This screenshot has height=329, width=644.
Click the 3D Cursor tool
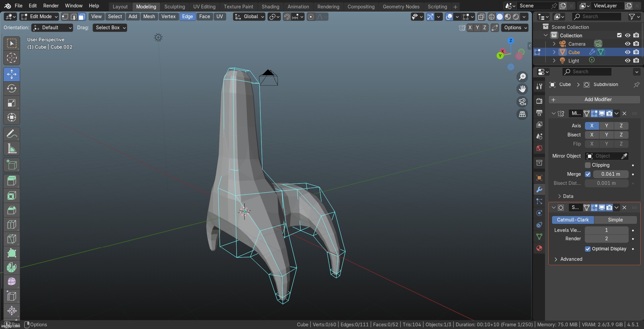tap(12, 58)
